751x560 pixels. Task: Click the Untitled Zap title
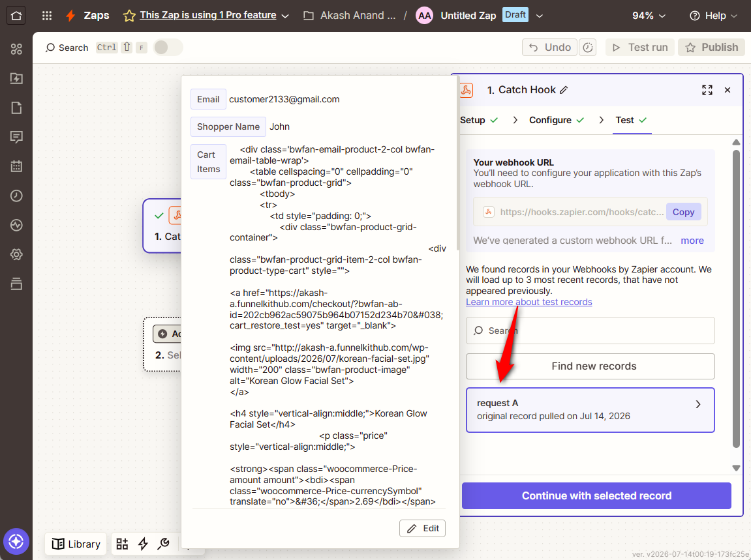click(x=468, y=16)
